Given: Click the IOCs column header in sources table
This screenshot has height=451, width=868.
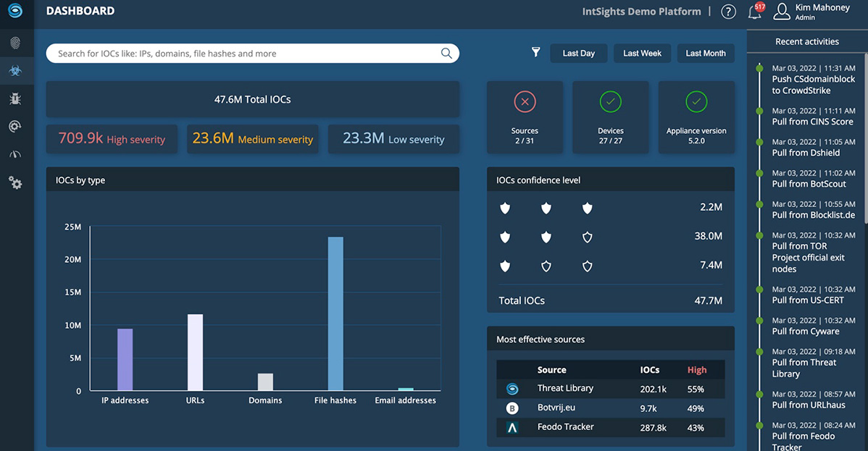Looking at the screenshot, I should pos(650,370).
